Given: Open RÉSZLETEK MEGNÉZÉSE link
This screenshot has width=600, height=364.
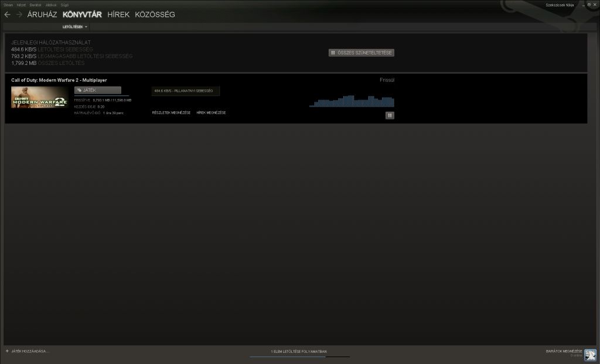Looking at the screenshot, I should (x=171, y=113).
